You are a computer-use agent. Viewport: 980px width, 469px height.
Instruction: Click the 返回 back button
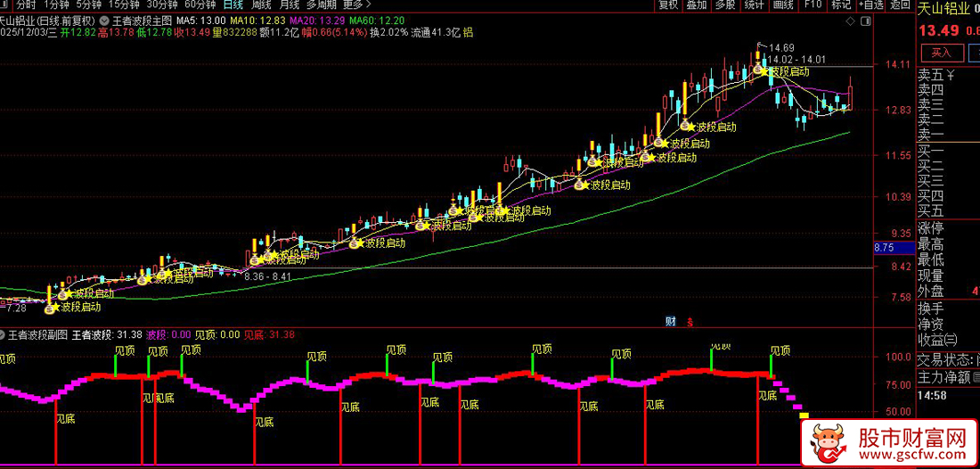(x=898, y=4)
